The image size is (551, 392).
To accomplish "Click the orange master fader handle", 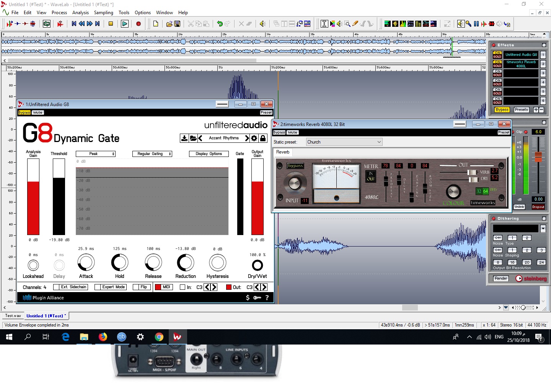I will click(x=538, y=157).
